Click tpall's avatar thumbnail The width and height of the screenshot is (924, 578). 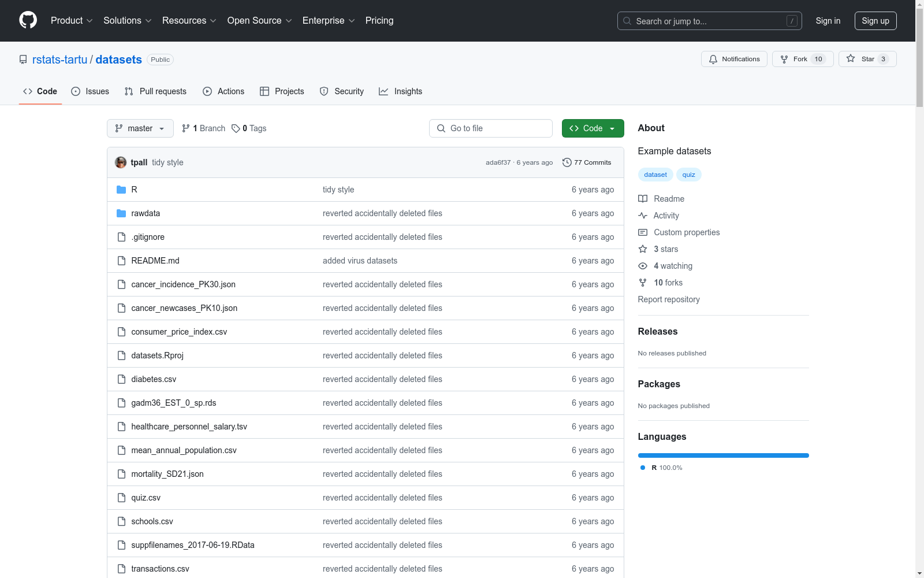click(121, 162)
